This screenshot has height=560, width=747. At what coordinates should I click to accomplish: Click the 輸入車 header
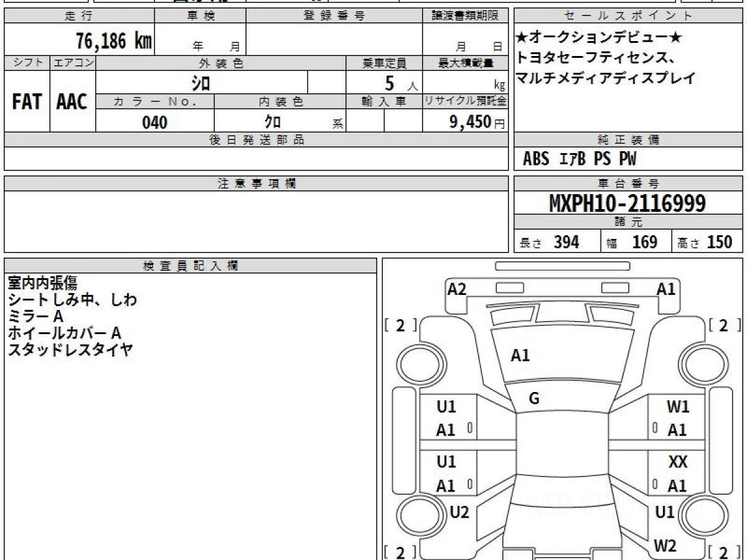384,102
